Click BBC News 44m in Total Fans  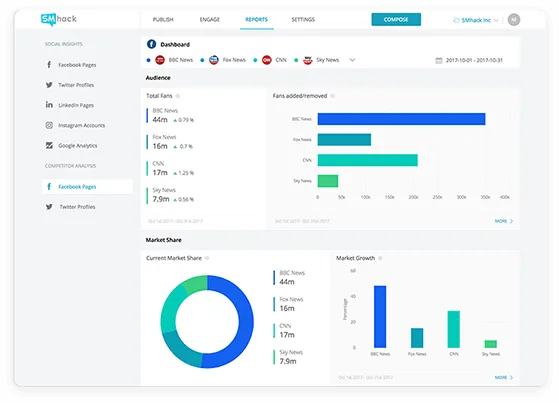point(171,116)
